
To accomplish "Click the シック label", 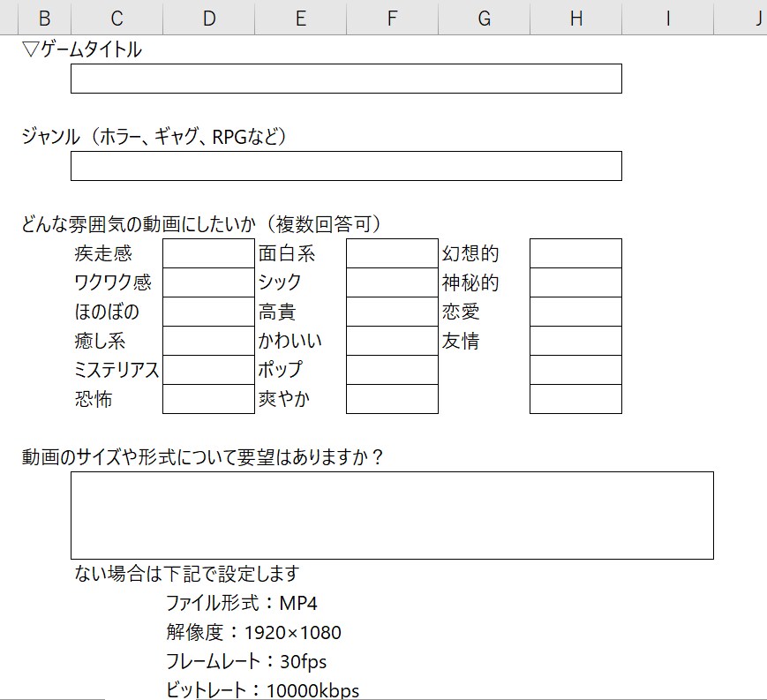I will (x=279, y=282).
